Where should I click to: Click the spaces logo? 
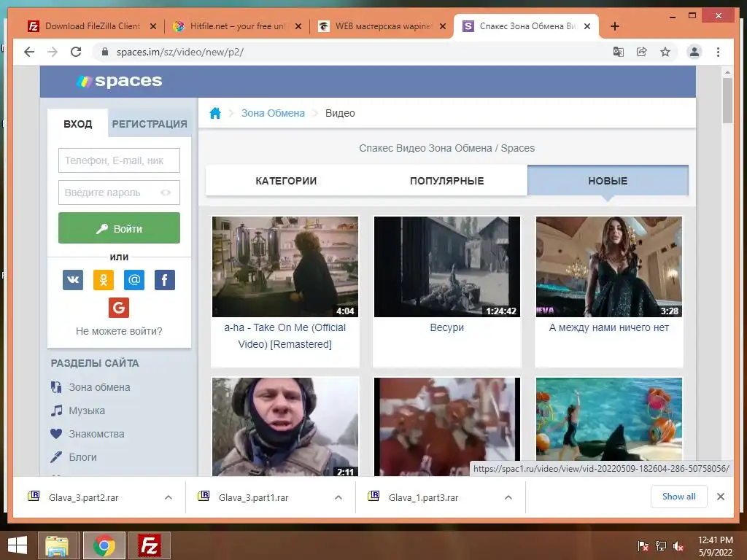click(120, 82)
